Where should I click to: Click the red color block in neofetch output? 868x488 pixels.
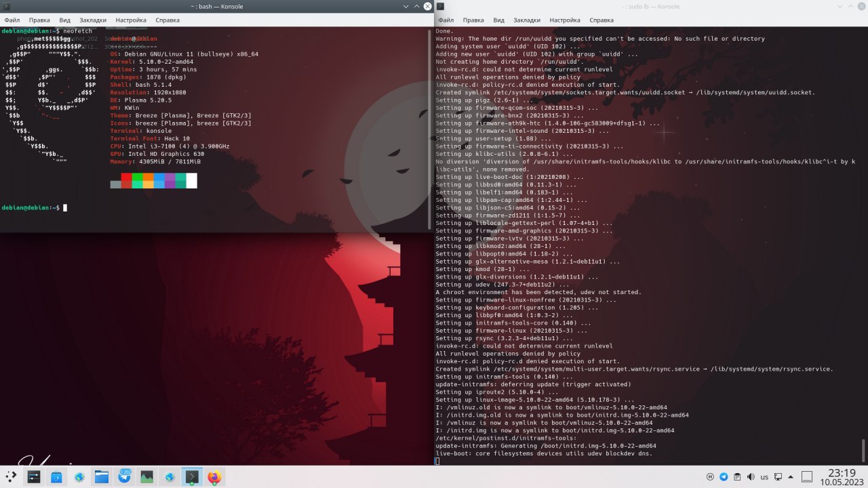tap(126, 178)
